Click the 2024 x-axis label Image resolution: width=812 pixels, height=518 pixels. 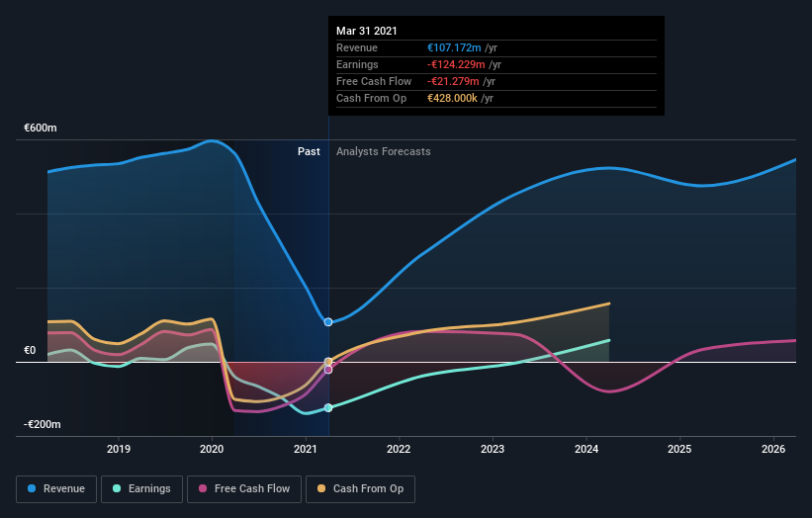click(x=586, y=449)
